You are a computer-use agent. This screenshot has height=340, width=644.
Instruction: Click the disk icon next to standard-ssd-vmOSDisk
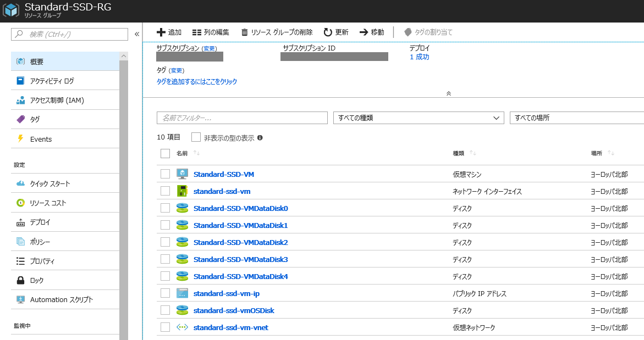[181, 310]
